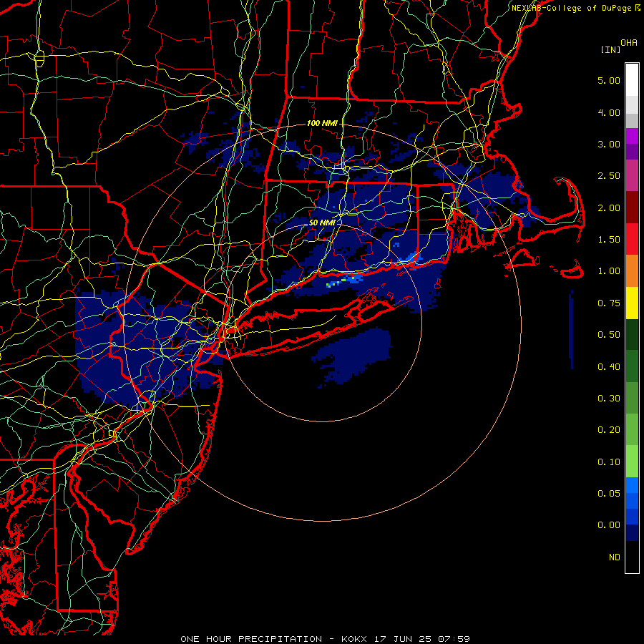Click the 0.05 legend value label

tap(609, 494)
